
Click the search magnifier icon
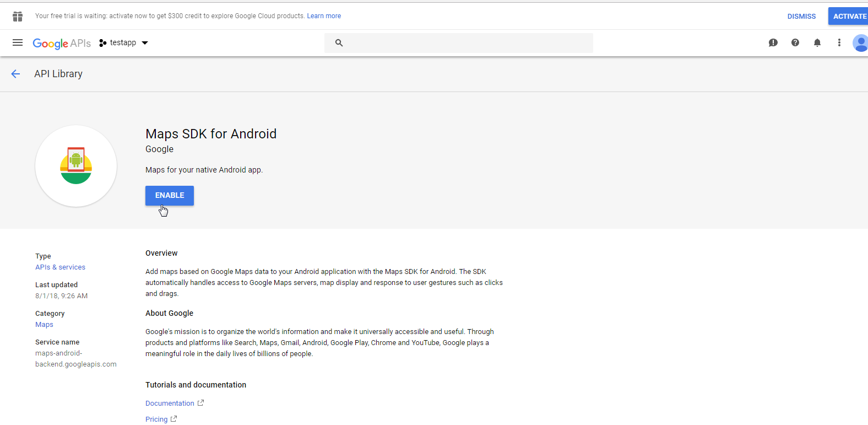coord(339,43)
